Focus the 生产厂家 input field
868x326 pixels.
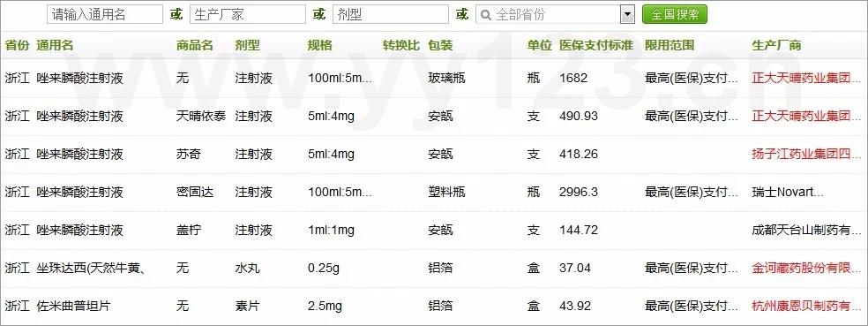pos(248,14)
